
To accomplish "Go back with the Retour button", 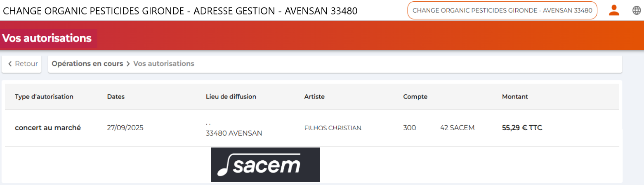I will pos(23,64).
